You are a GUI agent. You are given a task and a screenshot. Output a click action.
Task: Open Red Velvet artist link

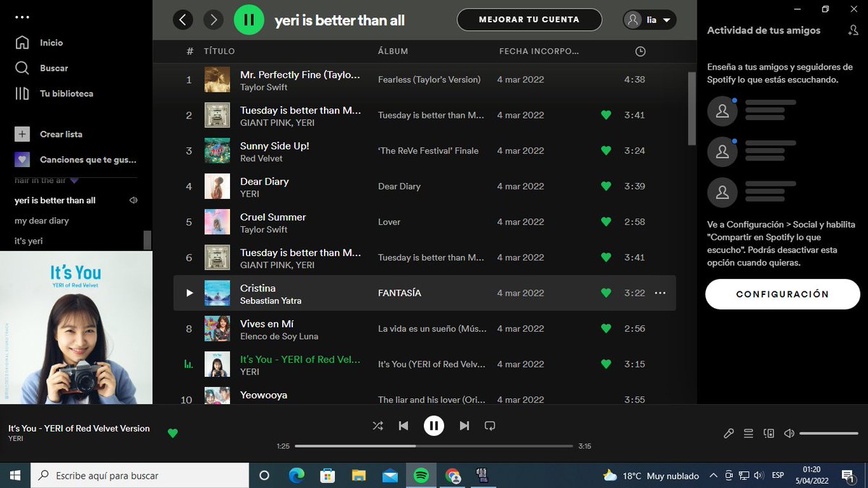point(261,158)
